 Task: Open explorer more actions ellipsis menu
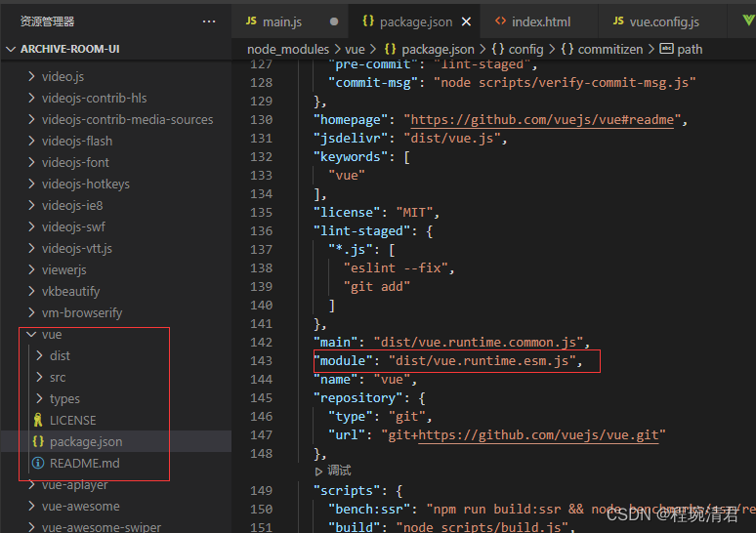pos(209,20)
